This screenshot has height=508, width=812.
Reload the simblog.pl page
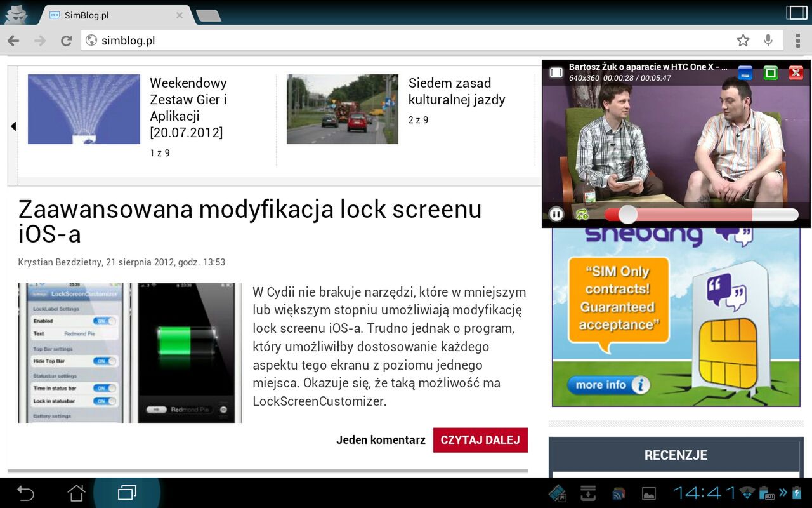pos(66,41)
